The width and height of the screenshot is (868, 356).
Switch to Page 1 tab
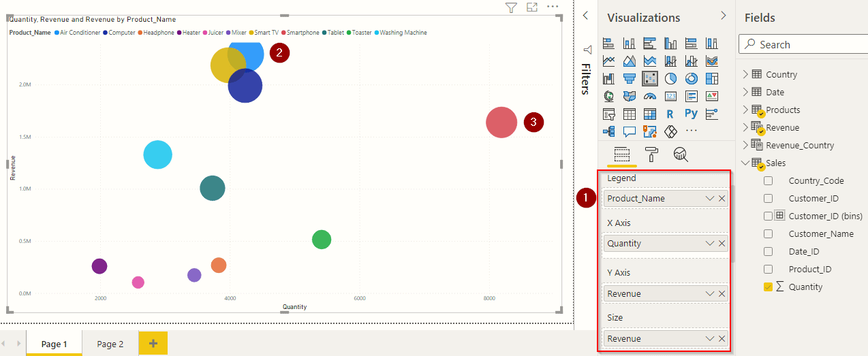click(x=55, y=344)
